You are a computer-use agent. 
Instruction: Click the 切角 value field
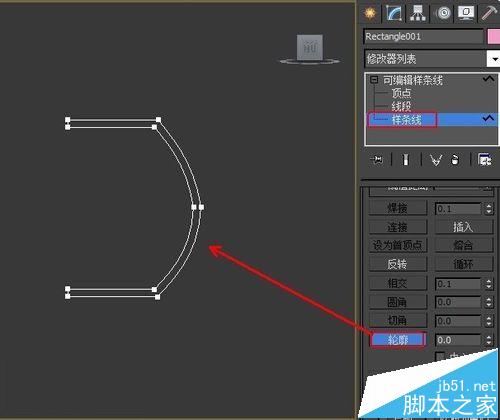[459, 321]
